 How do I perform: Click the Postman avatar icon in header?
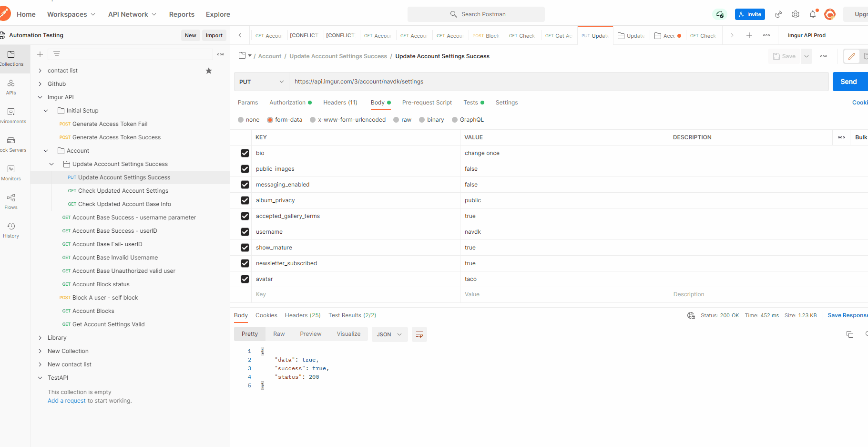830,14
